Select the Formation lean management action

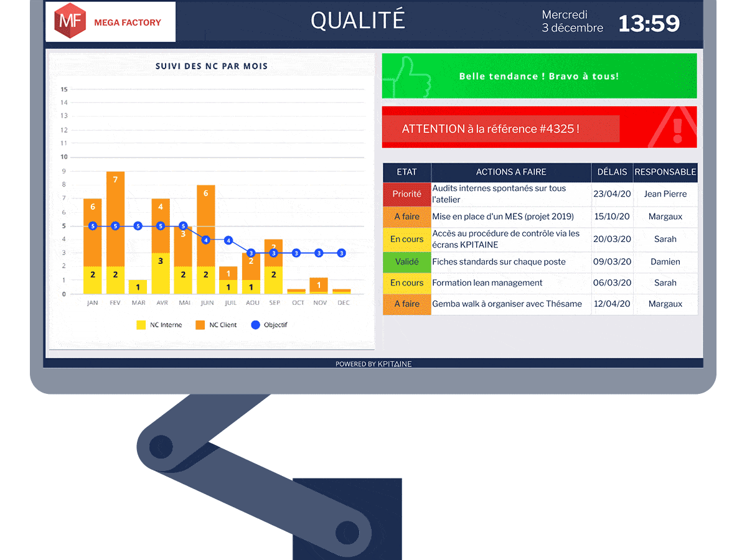click(487, 283)
